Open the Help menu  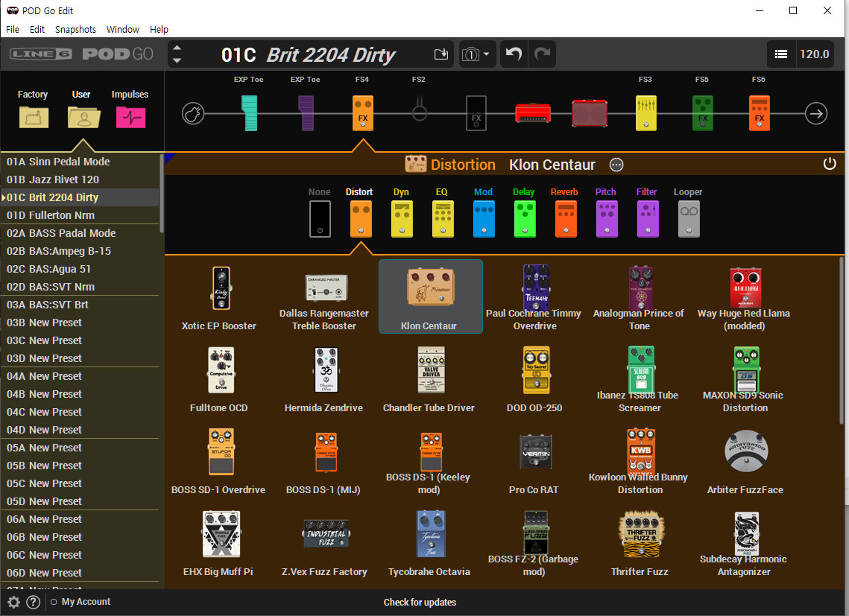[159, 29]
